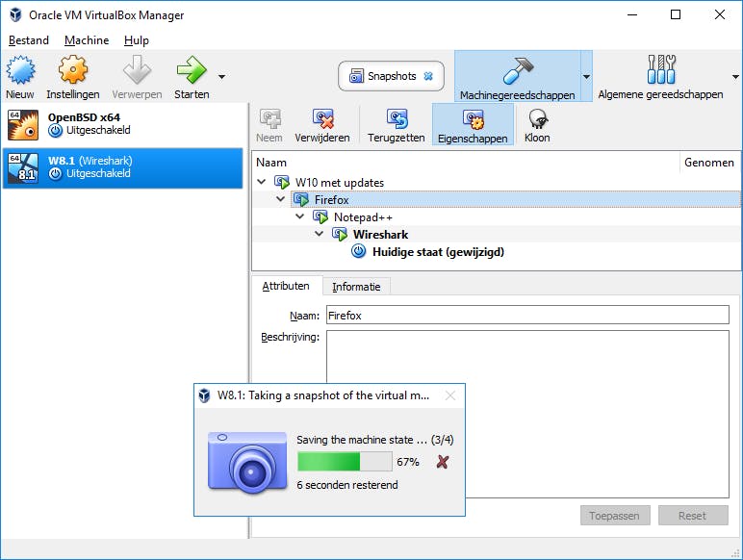Click the Huidige staat power icon
The image size is (743, 560).
click(x=359, y=251)
